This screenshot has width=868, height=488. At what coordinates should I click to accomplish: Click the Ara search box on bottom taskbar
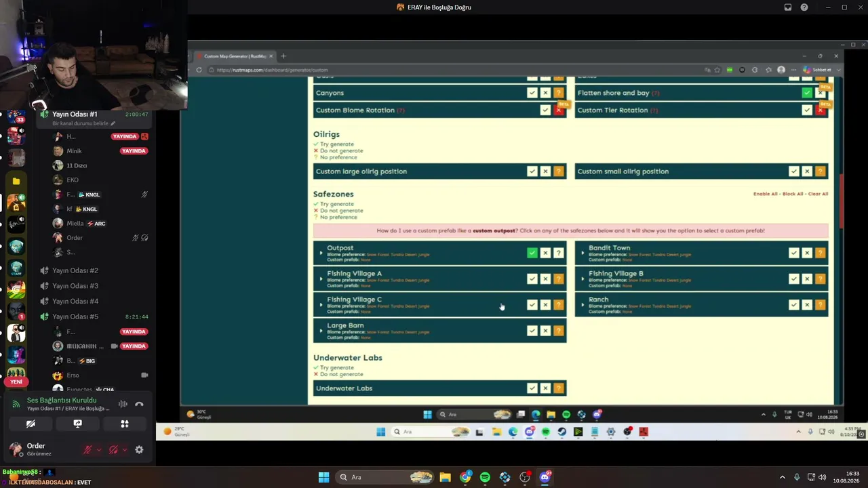tap(384, 477)
